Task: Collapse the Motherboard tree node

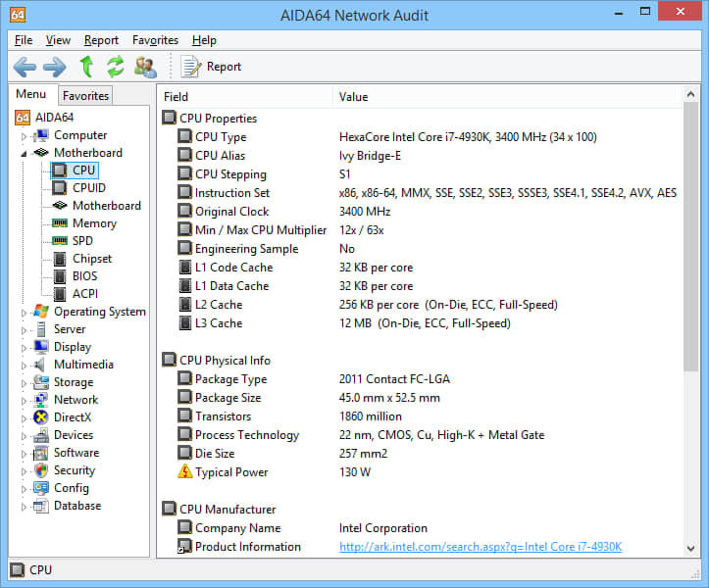Action: coord(24,153)
